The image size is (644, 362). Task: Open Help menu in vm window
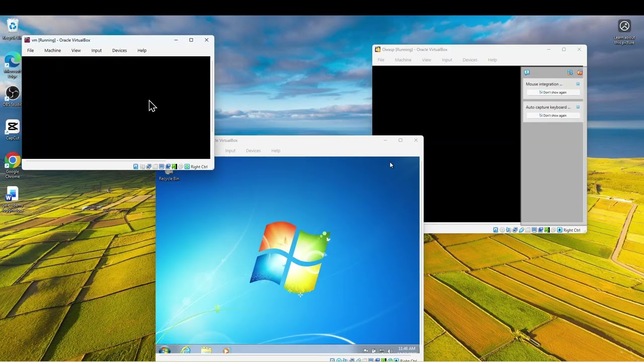[142, 50]
